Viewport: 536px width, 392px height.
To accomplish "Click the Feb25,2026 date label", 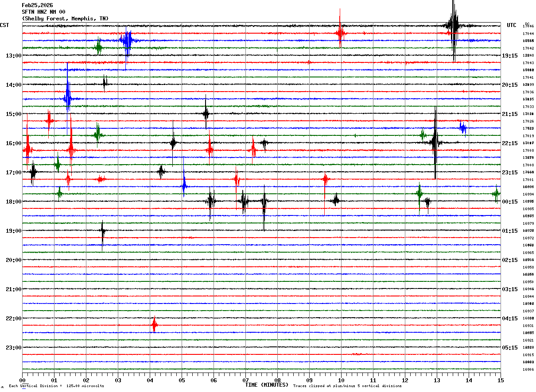I will coord(37,5).
